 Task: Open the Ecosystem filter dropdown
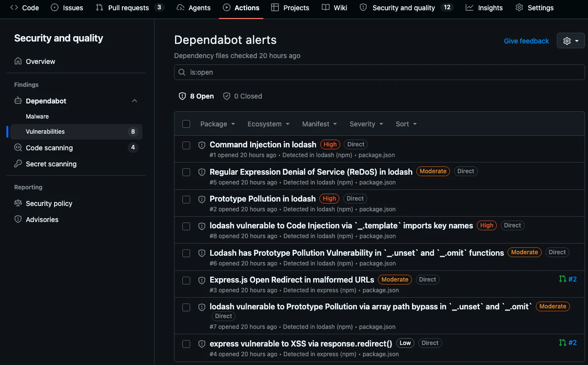pyautogui.click(x=269, y=124)
